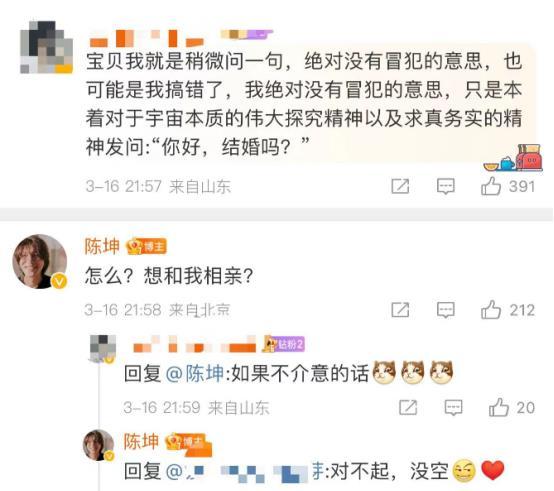
Task: Tap the 钻粉2 fan badge
Action: click(x=284, y=344)
